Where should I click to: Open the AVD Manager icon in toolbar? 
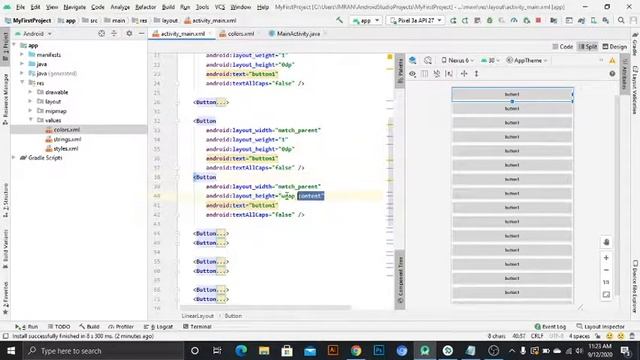pos(593,20)
